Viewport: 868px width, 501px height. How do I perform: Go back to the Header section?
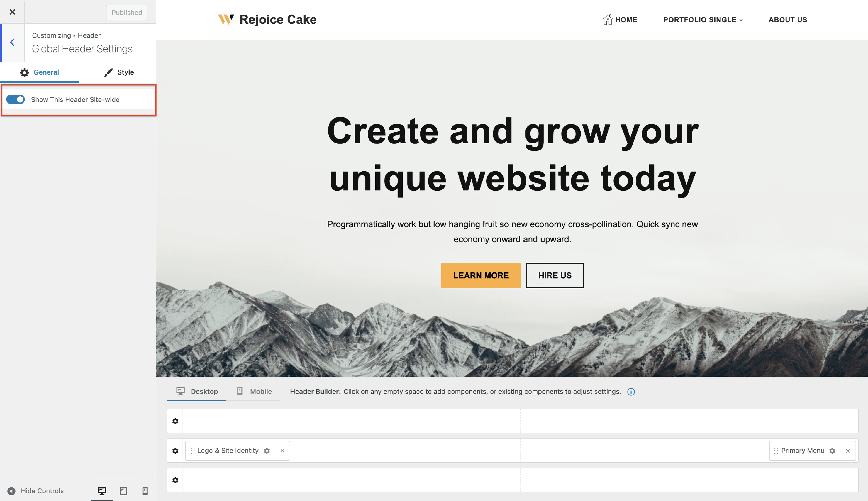(12, 43)
